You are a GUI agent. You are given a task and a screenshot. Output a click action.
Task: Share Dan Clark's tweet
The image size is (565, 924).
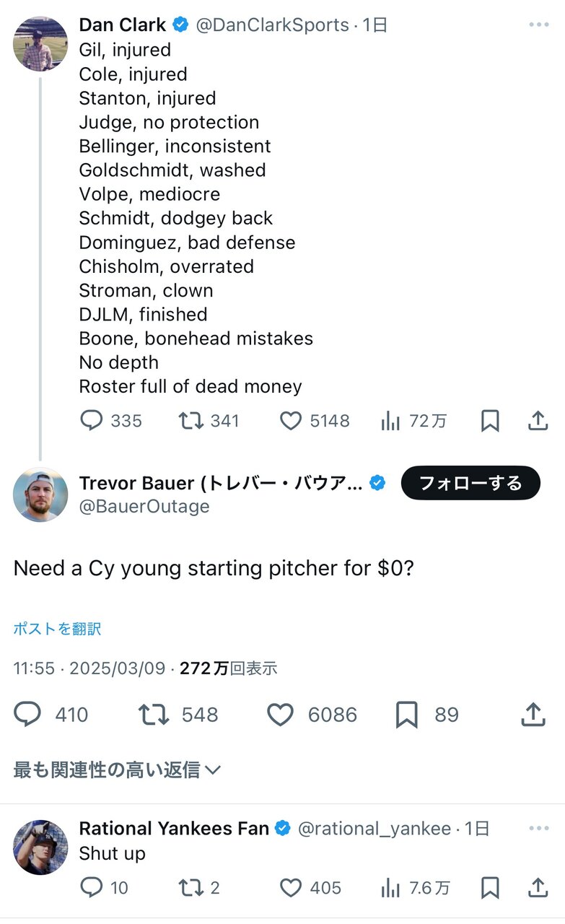click(538, 421)
